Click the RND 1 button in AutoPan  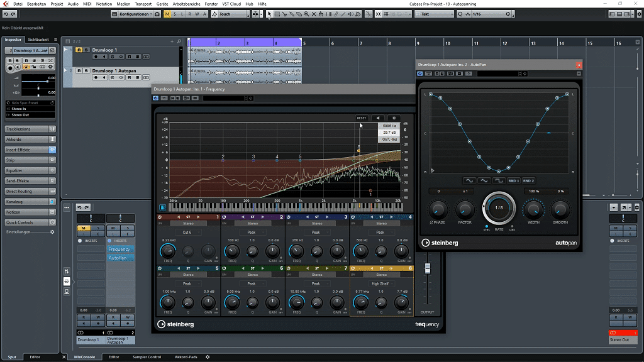click(x=513, y=180)
